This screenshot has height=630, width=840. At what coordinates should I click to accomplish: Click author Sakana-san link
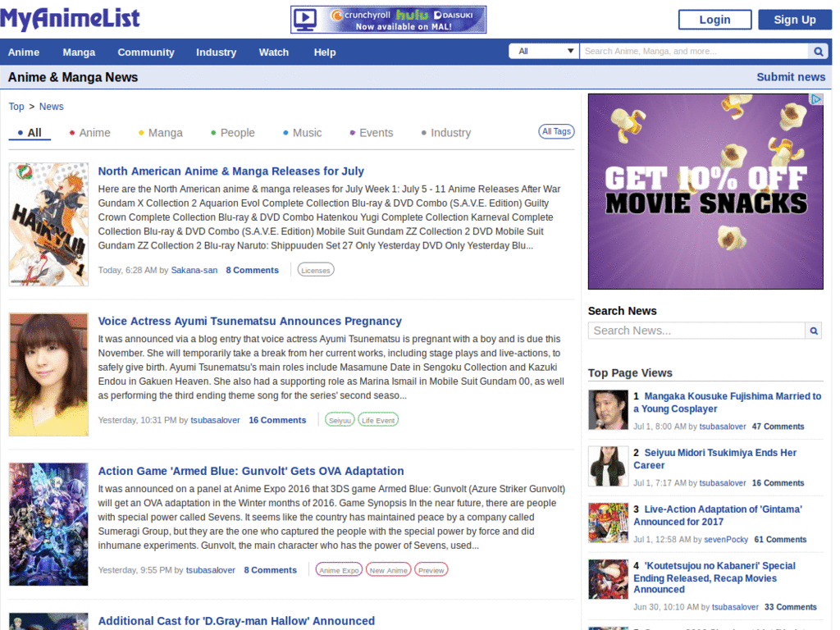[x=194, y=271]
